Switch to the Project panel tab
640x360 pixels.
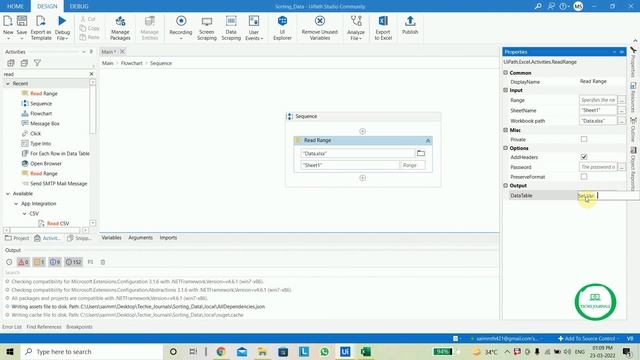[17, 238]
